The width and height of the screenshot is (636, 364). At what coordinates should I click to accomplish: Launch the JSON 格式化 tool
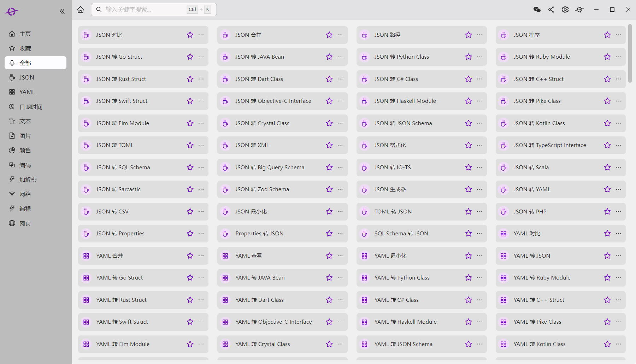pos(390,145)
